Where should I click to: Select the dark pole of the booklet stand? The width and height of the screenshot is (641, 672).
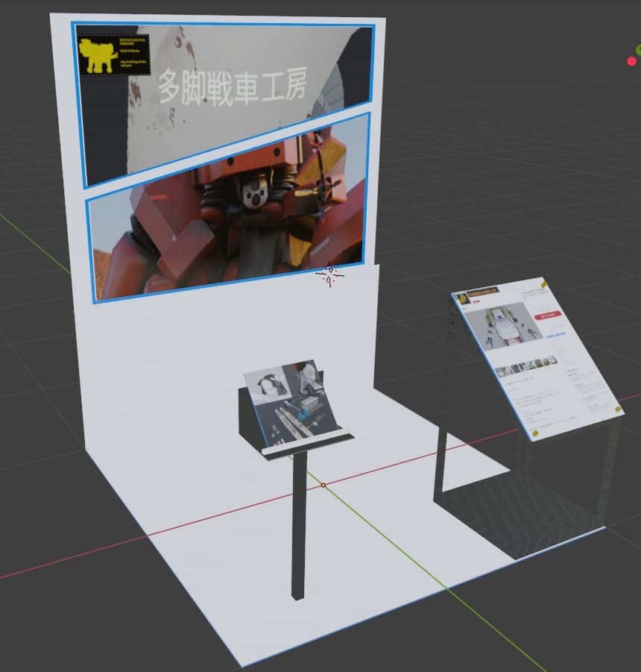click(300, 525)
